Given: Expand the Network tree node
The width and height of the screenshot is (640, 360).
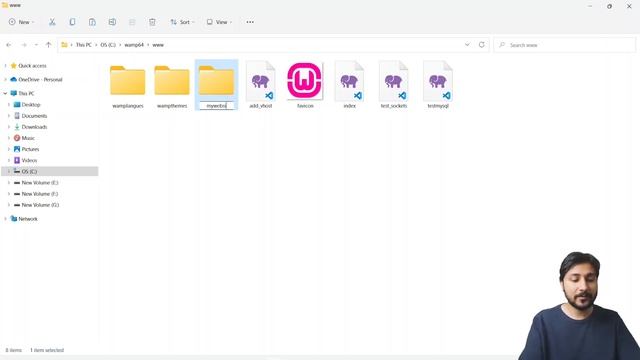Looking at the screenshot, I should [x=5, y=219].
